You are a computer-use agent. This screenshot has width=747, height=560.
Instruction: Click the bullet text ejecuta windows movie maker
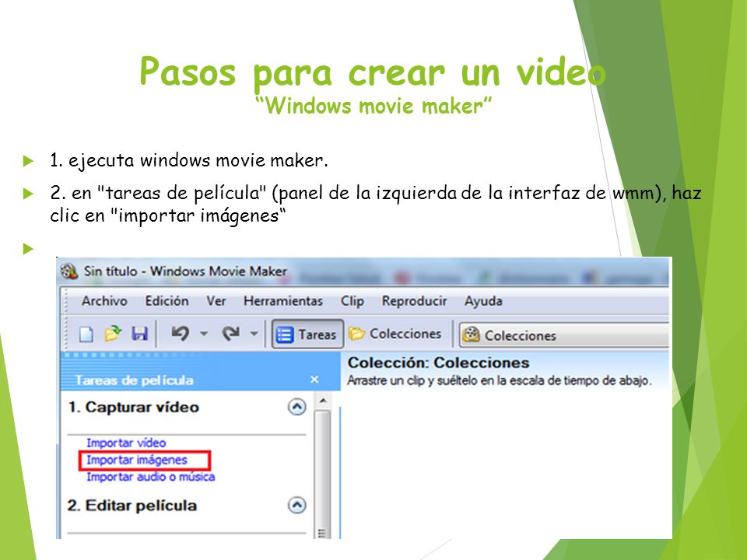(188, 160)
